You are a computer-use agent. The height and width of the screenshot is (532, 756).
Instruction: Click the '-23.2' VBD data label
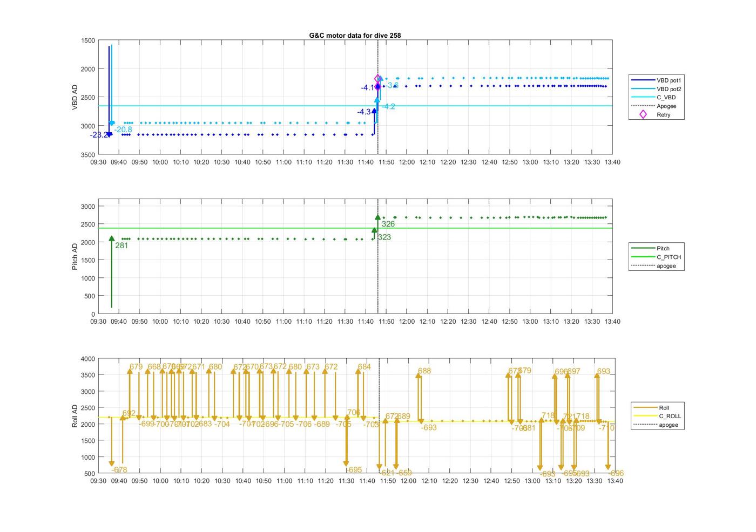(99, 135)
